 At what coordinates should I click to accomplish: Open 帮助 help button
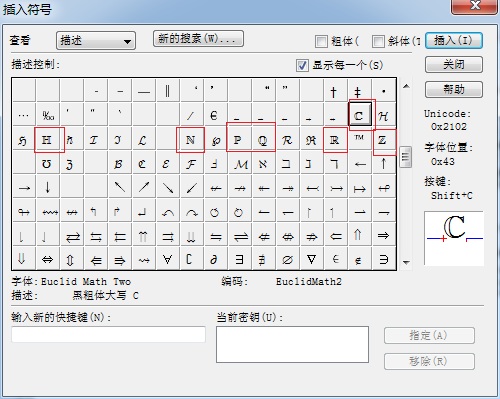click(x=454, y=89)
